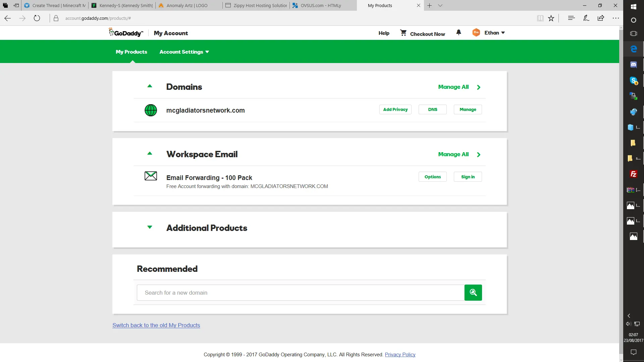The image size is (644, 362).
Task: Click the shopping cart icon
Action: 403,33
